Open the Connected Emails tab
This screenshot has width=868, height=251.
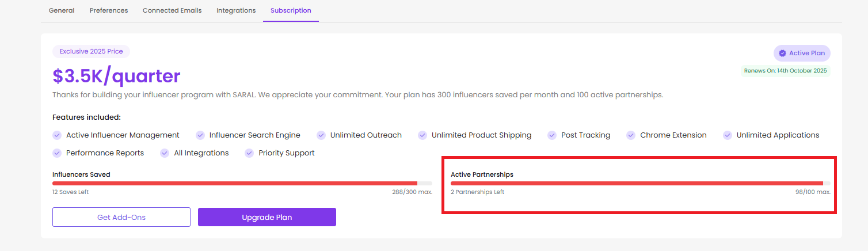point(172,10)
